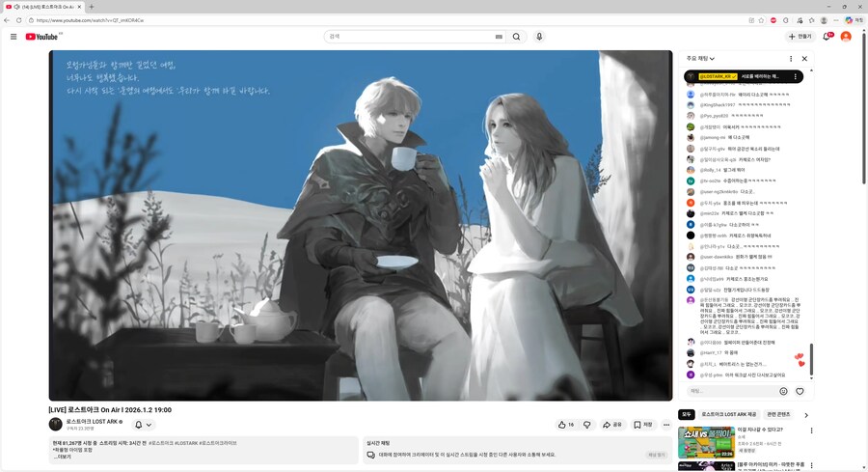This screenshot has height=472, width=868.
Task: Open menu for the 블루 아카이브 video
Action: coord(811,465)
